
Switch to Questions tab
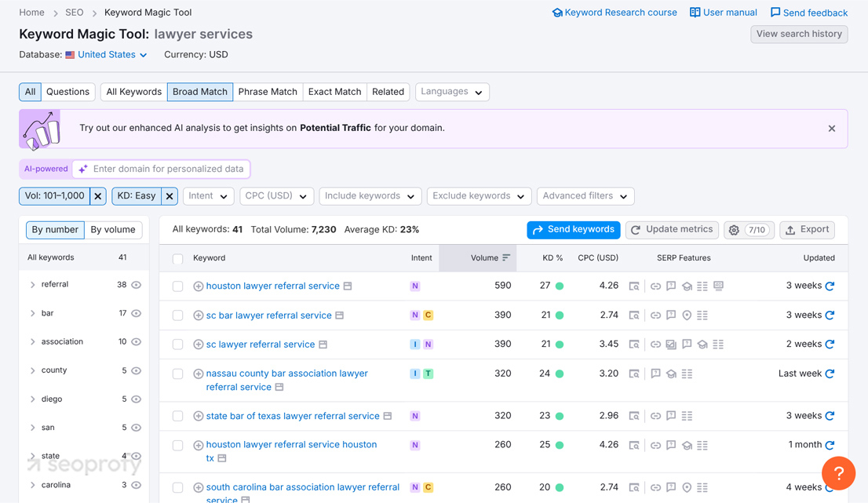point(67,92)
